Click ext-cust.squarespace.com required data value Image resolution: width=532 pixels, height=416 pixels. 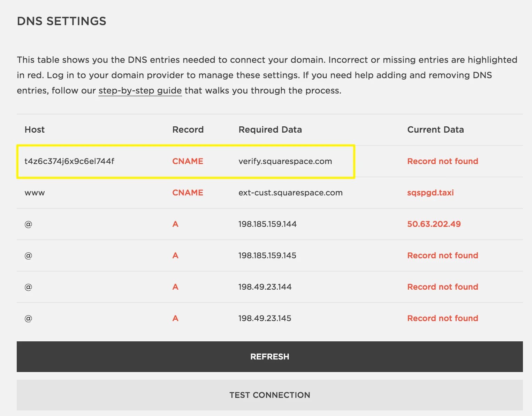click(x=290, y=193)
